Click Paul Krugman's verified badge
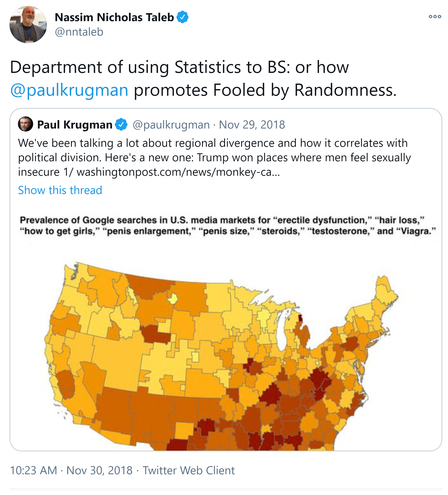 coord(121,125)
